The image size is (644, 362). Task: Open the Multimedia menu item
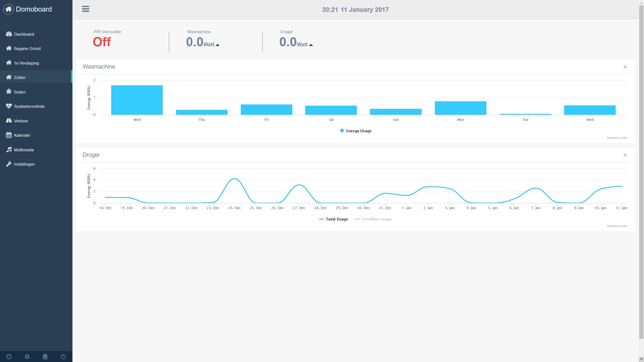point(36,150)
